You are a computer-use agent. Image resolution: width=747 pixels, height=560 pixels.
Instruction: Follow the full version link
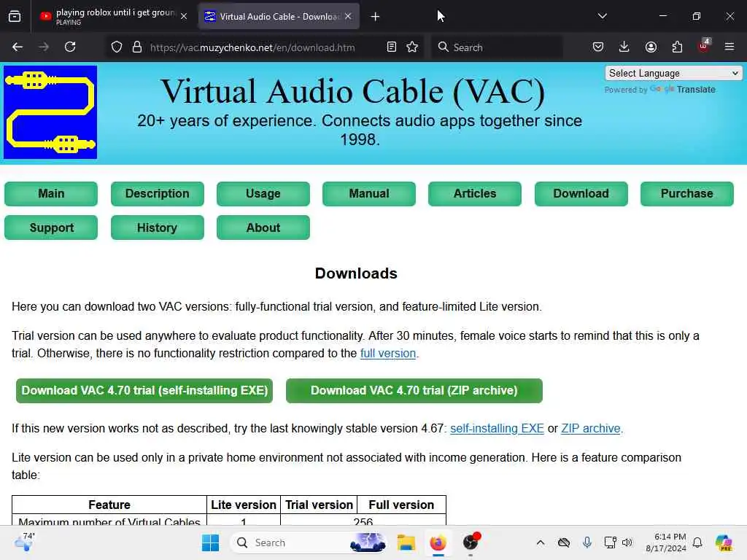(388, 354)
